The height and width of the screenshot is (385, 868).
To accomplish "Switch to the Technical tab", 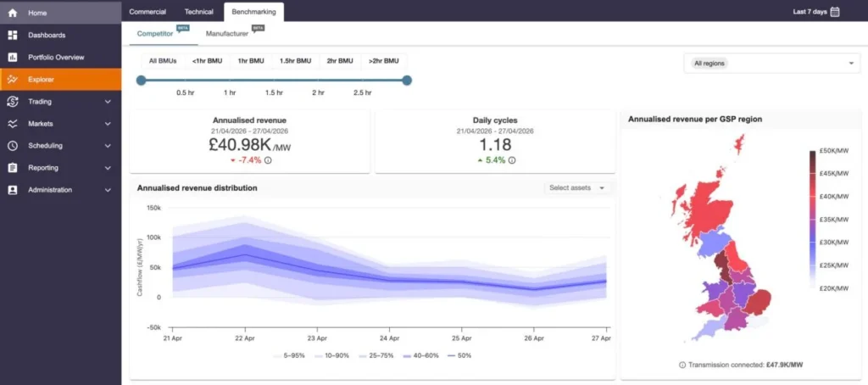I will point(198,12).
